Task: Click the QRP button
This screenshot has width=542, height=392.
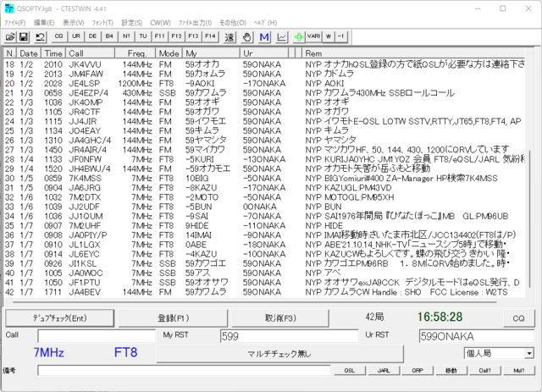Action: coord(418,370)
